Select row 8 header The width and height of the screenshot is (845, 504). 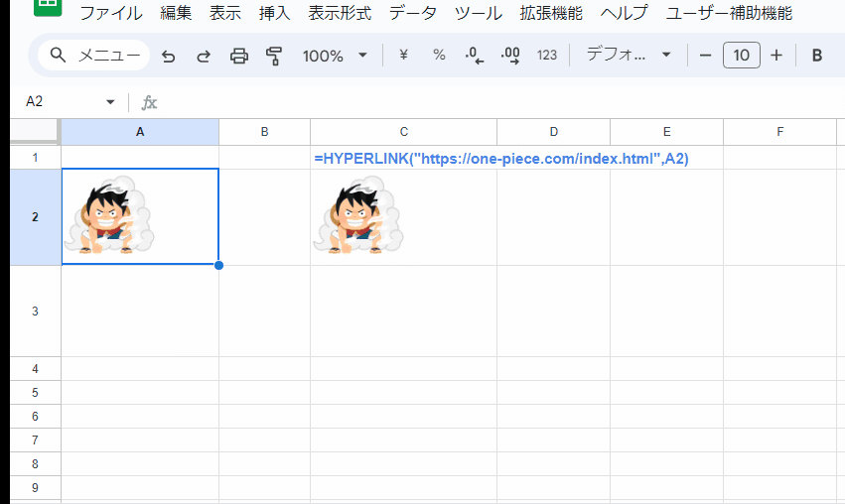click(35, 463)
